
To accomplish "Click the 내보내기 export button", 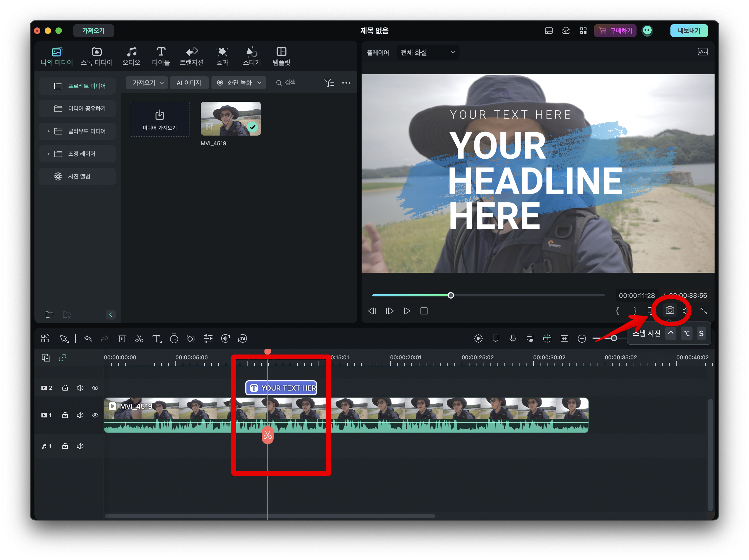I will pos(688,30).
